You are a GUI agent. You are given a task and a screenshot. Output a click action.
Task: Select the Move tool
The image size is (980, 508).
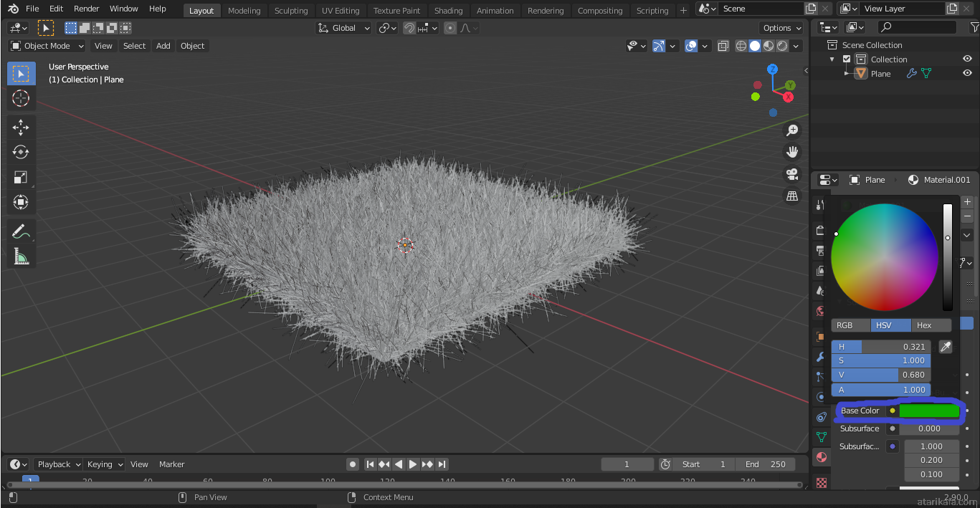pos(21,128)
